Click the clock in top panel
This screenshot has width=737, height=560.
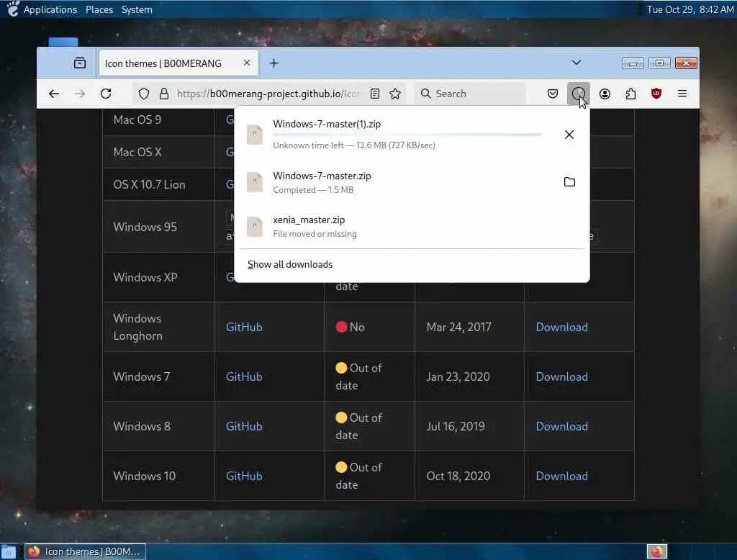(x=690, y=9)
